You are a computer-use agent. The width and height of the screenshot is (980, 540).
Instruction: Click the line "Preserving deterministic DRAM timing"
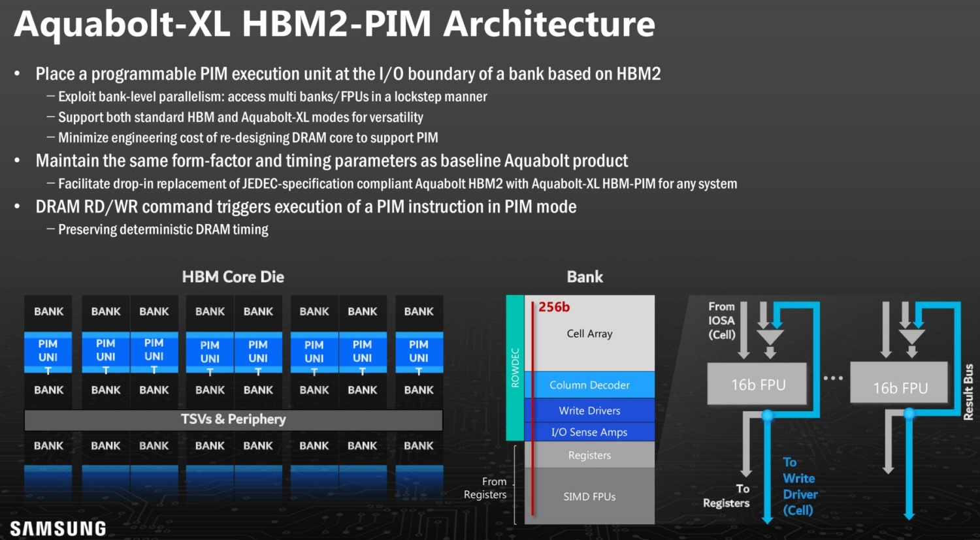point(163,230)
